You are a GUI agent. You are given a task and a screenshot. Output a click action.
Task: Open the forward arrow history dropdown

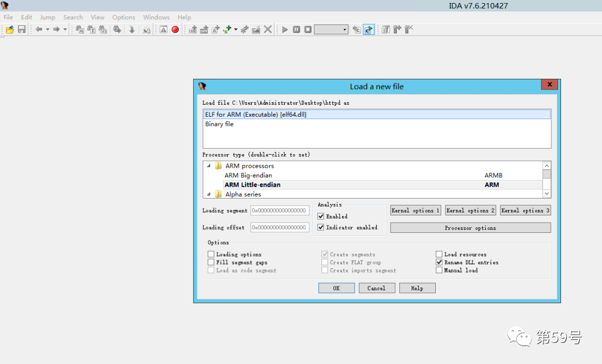tap(65, 29)
